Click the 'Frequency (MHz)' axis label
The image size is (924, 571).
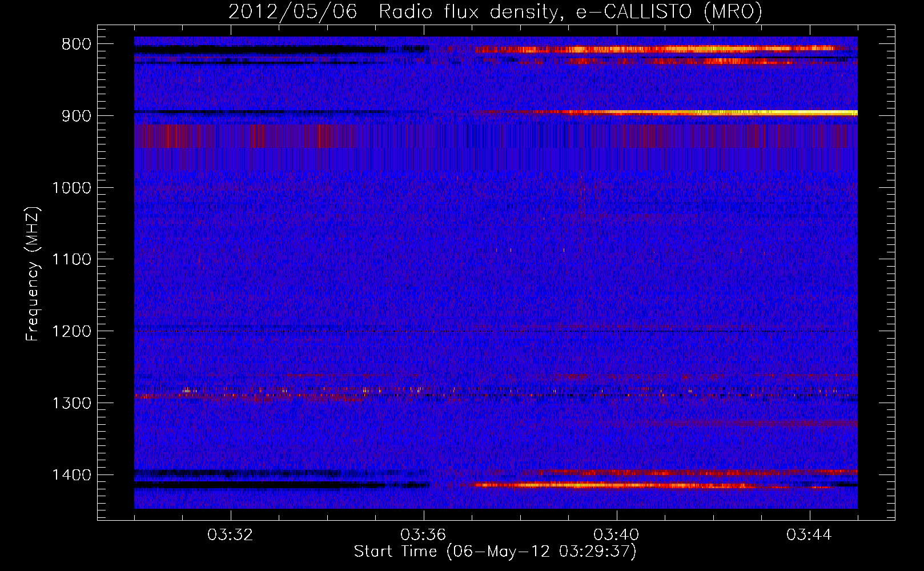[33, 274]
